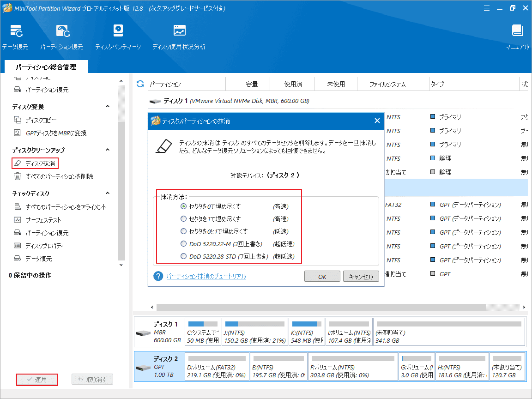Sort by 使用済 column header
The height and width of the screenshot is (399, 532).
tap(293, 84)
